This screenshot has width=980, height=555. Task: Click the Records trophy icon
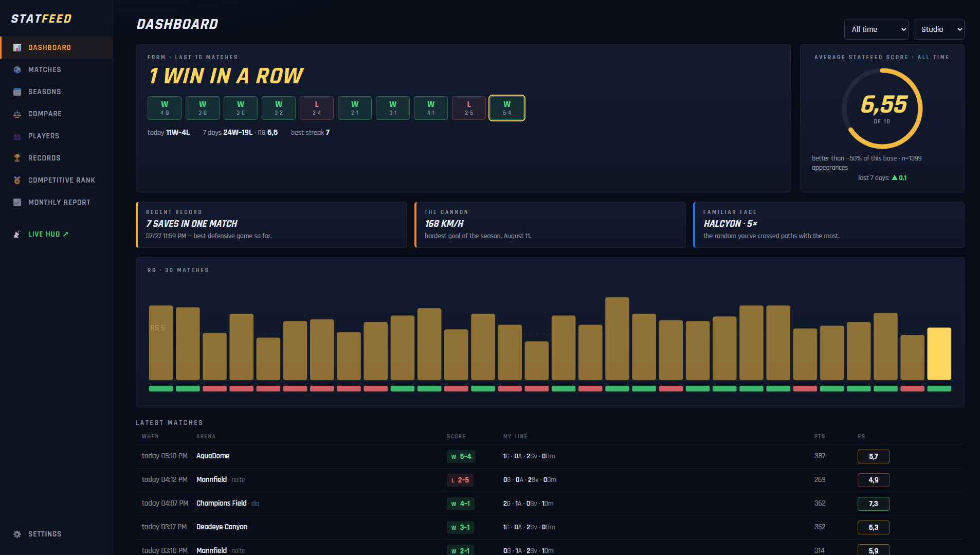[x=17, y=158]
